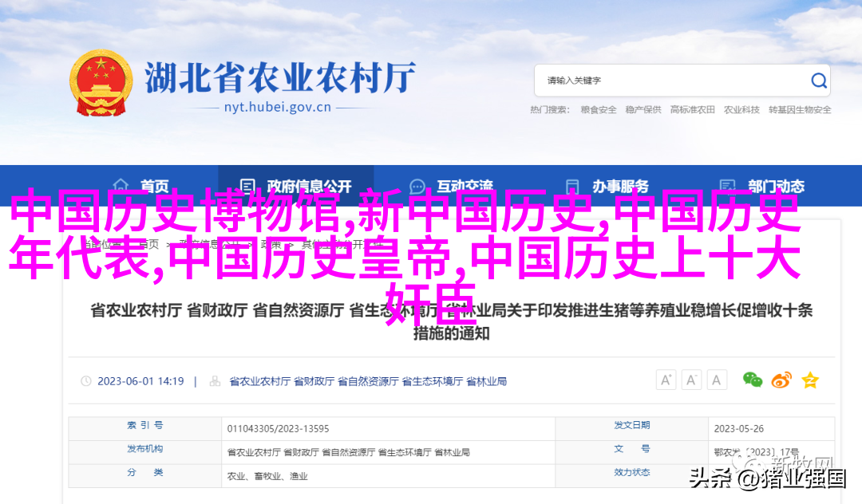
Task: Click the 农业农村 hot search link
Action: tap(741, 110)
